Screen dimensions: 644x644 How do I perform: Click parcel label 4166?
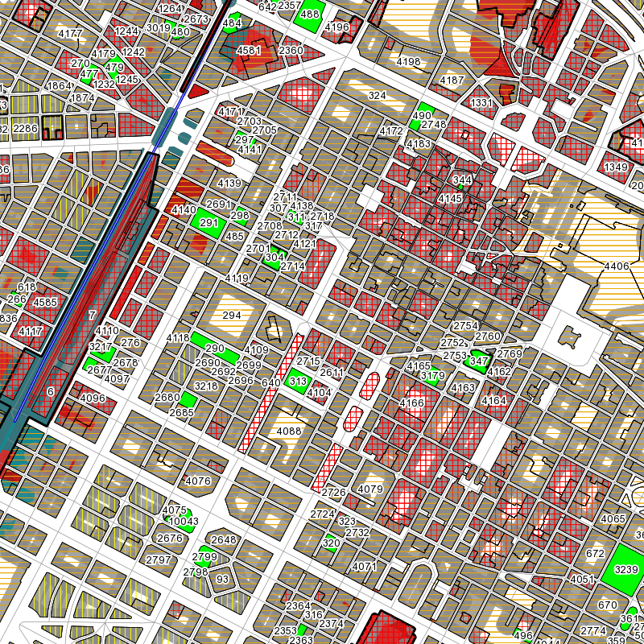(411, 403)
